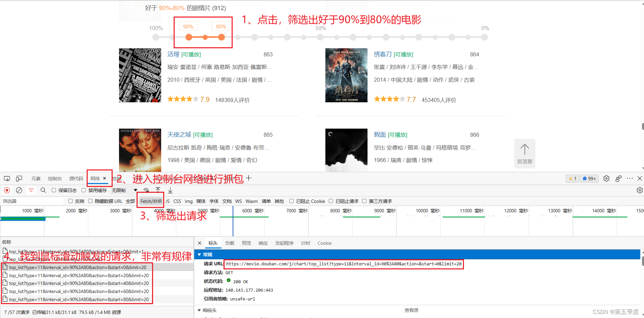Open the 负载 tab in request details
The height and width of the screenshot is (318, 644).
(x=230, y=243)
